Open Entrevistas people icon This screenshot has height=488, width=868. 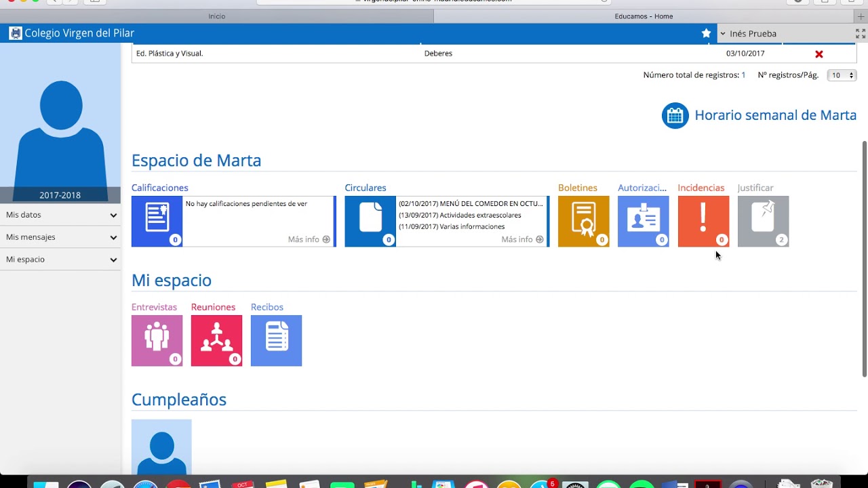[x=157, y=340]
